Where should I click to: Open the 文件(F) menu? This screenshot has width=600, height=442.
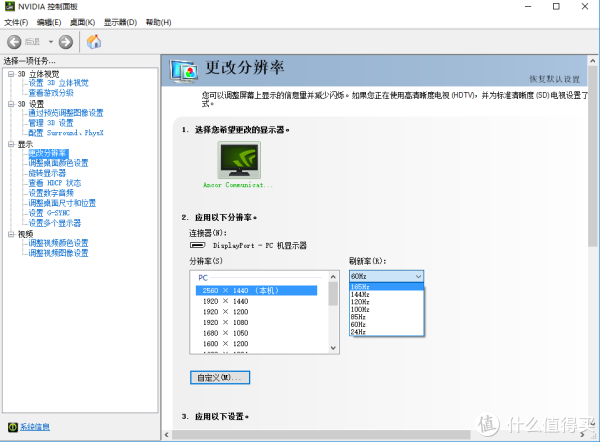[x=16, y=22]
